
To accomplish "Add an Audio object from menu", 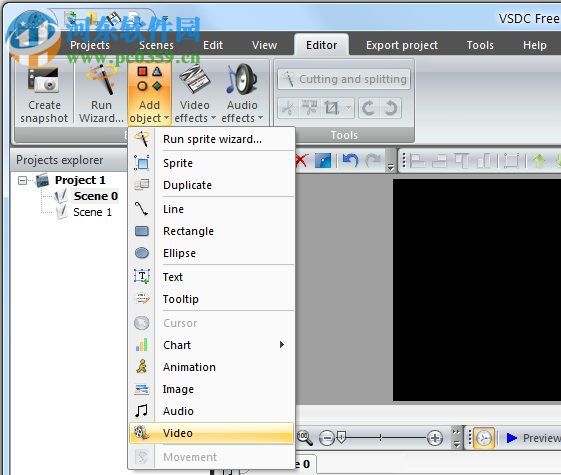I will click(211, 411).
